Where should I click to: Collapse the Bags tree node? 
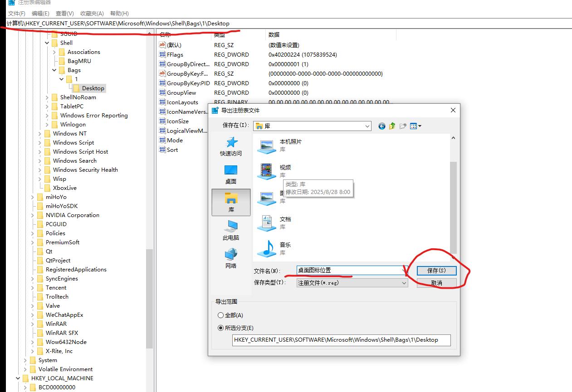coord(54,70)
